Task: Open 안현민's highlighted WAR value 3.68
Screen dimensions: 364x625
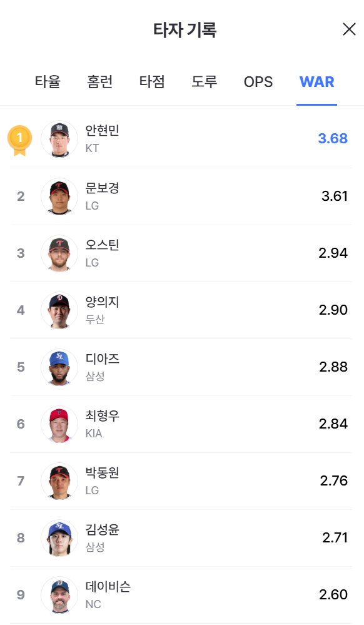Action: click(x=333, y=138)
